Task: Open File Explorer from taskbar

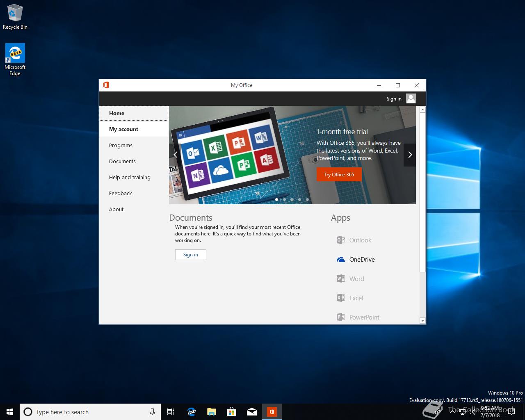Action: pos(211,412)
